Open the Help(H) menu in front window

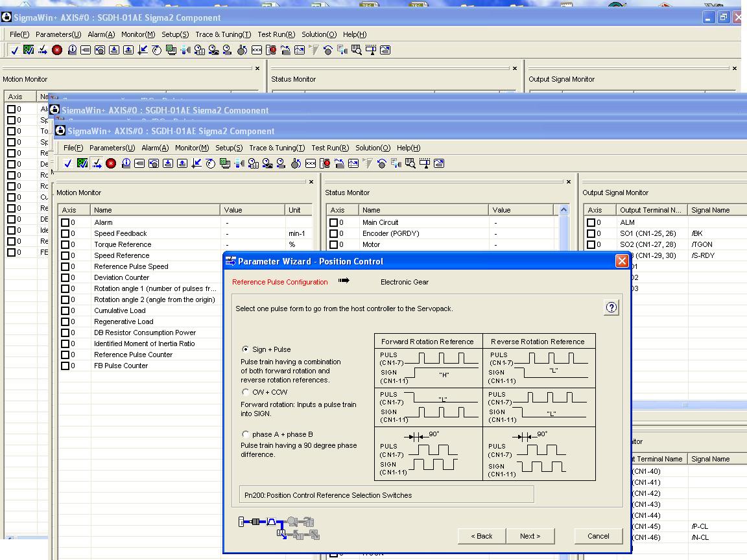409,148
